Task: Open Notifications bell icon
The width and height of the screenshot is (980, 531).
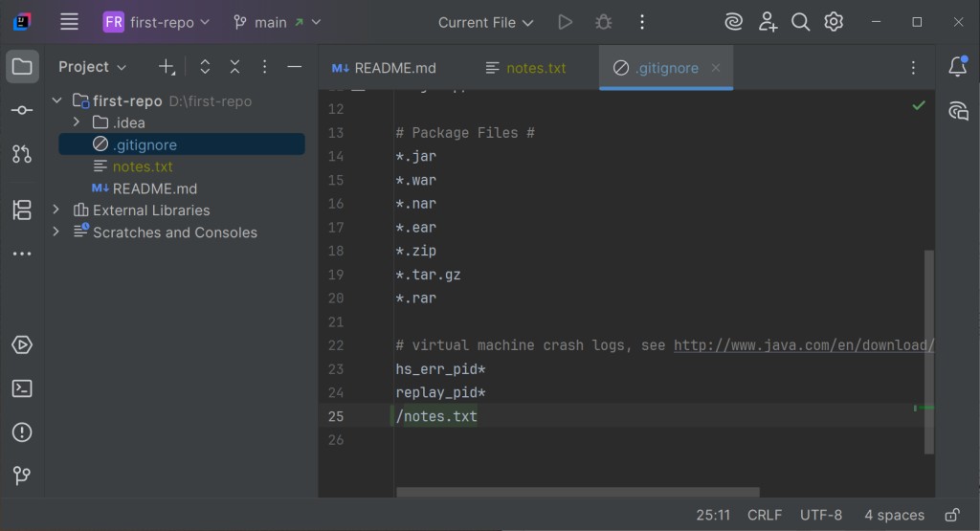Action: [957, 66]
